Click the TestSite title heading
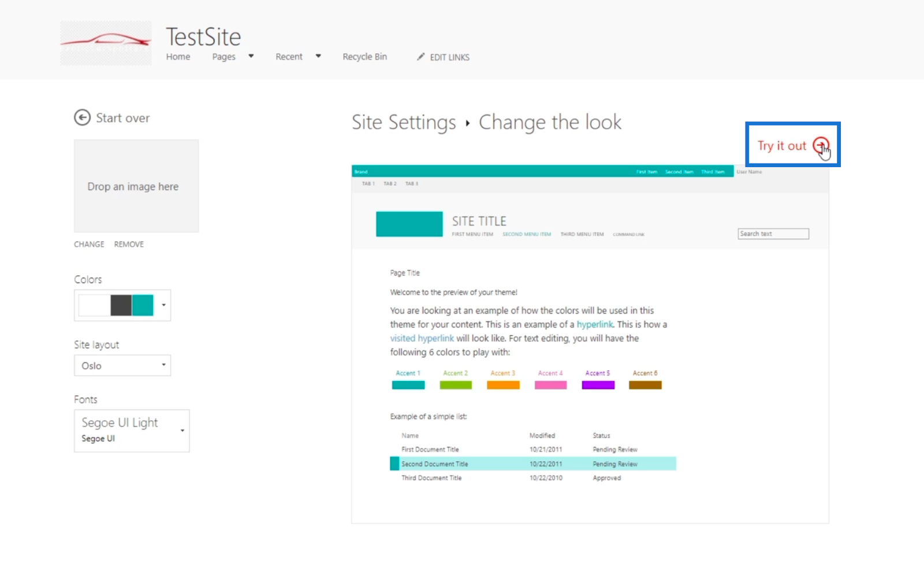The width and height of the screenshot is (924, 571). (x=203, y=37)
